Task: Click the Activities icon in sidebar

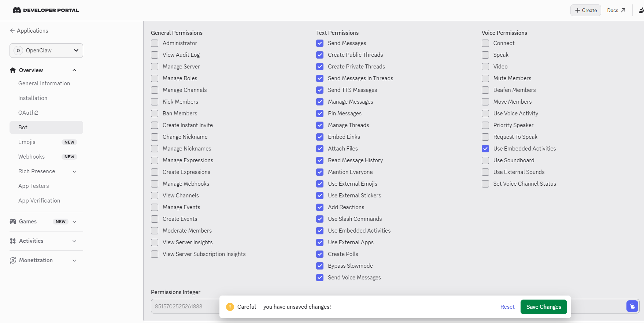Action: [13, 241]
